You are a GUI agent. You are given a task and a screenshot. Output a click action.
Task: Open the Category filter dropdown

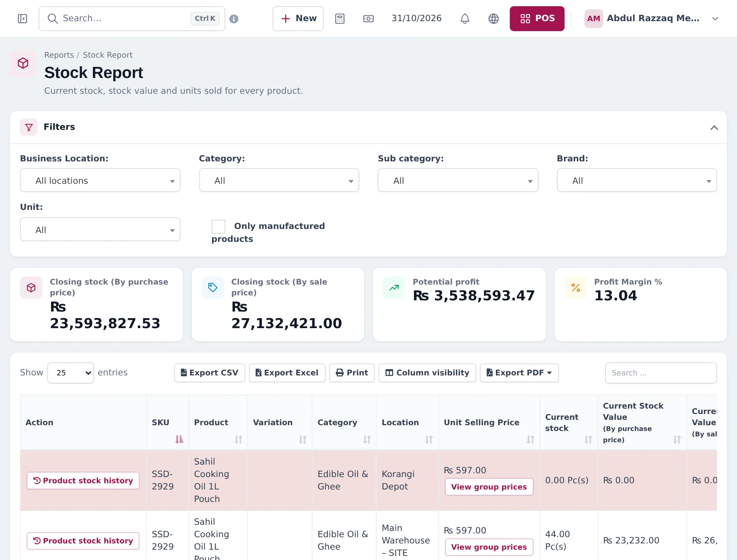point(279,180)
